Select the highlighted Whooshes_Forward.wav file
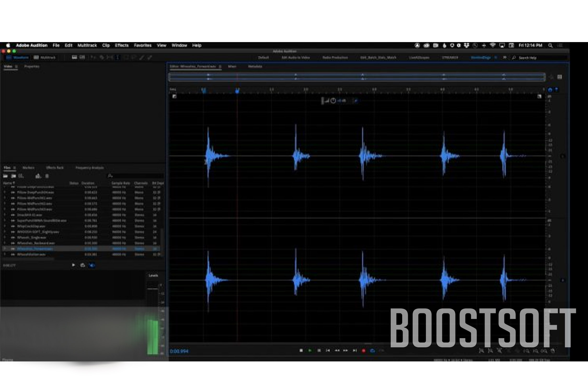588x392 pixels. point(81,249)
